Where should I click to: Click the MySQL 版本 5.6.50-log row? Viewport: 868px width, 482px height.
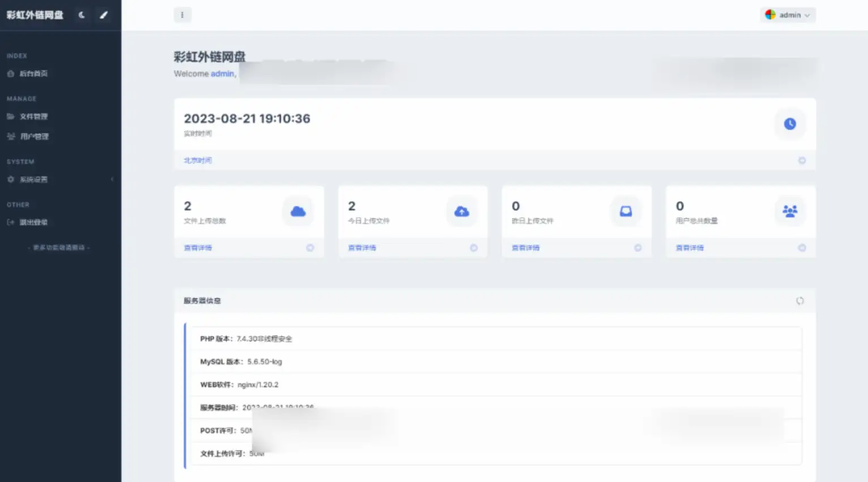coord(496,361)
